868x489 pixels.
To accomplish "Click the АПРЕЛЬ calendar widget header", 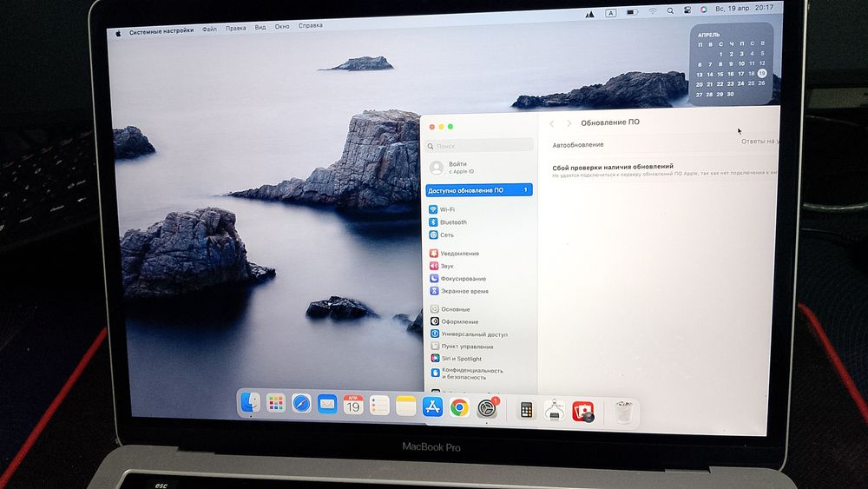I will (709, 35).
